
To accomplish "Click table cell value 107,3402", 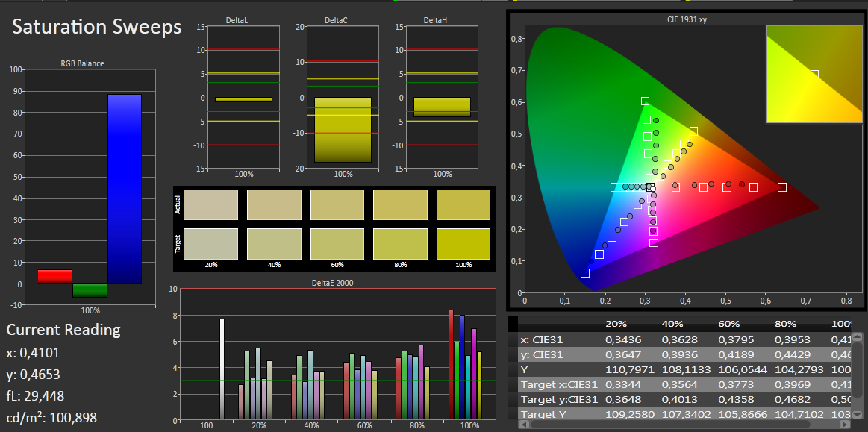I will [685, 414].
